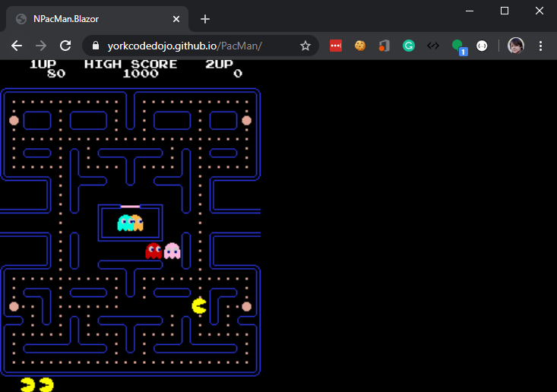Click the bottom-left power pellet
Screen dimensions: 557x392
coord(14,306)
